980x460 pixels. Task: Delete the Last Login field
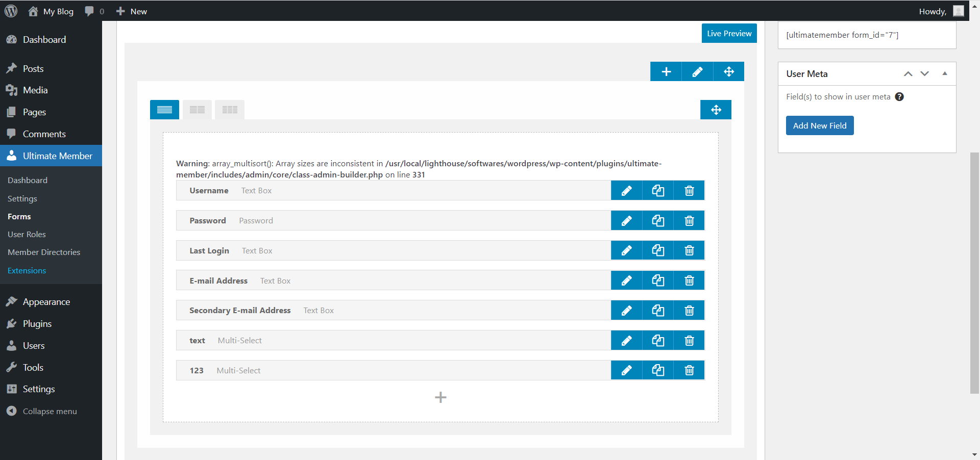(689, 250)
